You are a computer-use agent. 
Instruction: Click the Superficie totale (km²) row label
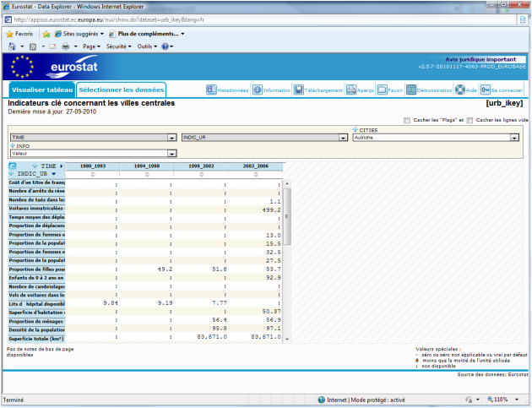click(x=36, y=339)
